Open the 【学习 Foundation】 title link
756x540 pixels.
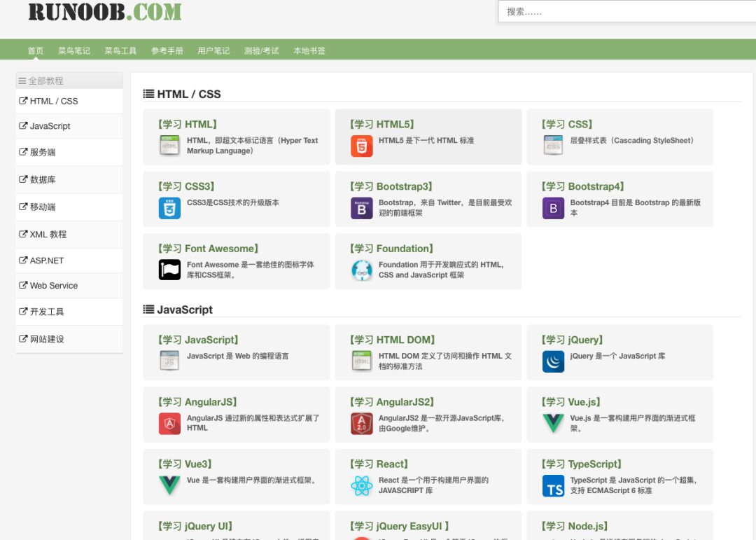tap(391, 249)
